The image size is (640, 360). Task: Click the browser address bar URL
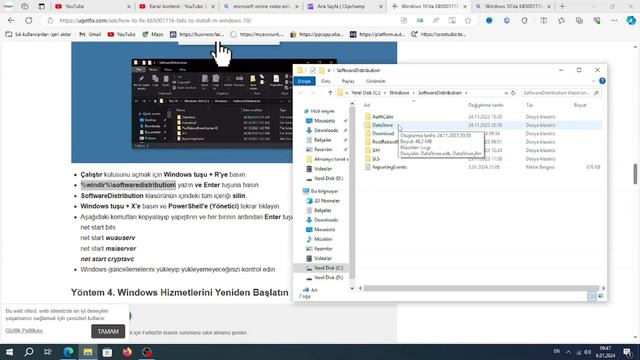(155, 20)
